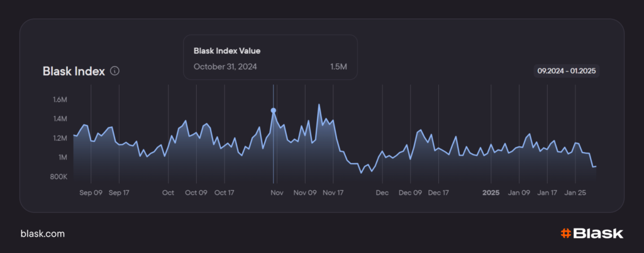This screenshot has width=644, height=253.
Task: Click the blask.com link
Action: [x=43, y=234]
